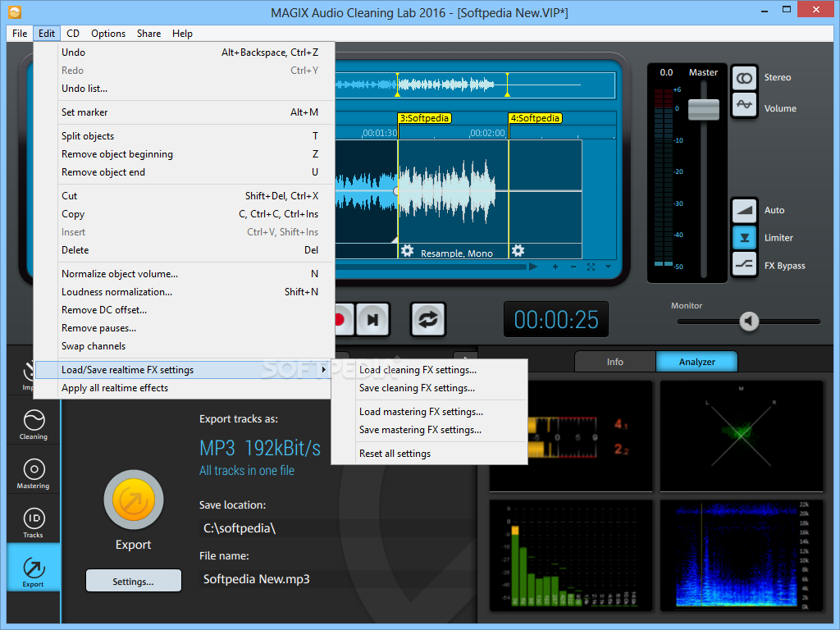This screenshot has height=630, width=840.
Task: Select Save mastering FX settings...
Action: point(429,430)
